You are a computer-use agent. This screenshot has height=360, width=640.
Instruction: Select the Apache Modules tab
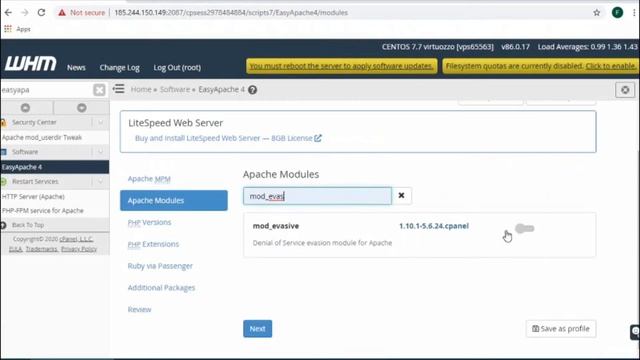174,200
